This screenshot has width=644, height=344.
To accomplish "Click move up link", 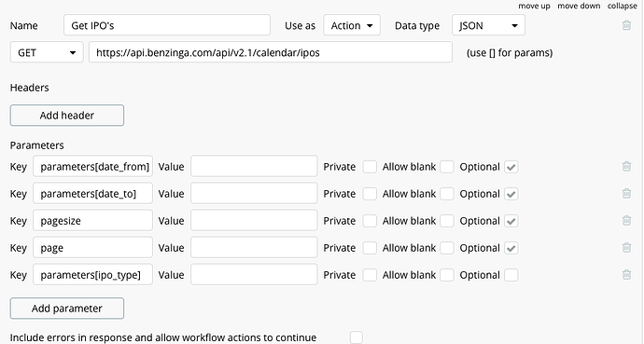I will click(534, 6).
